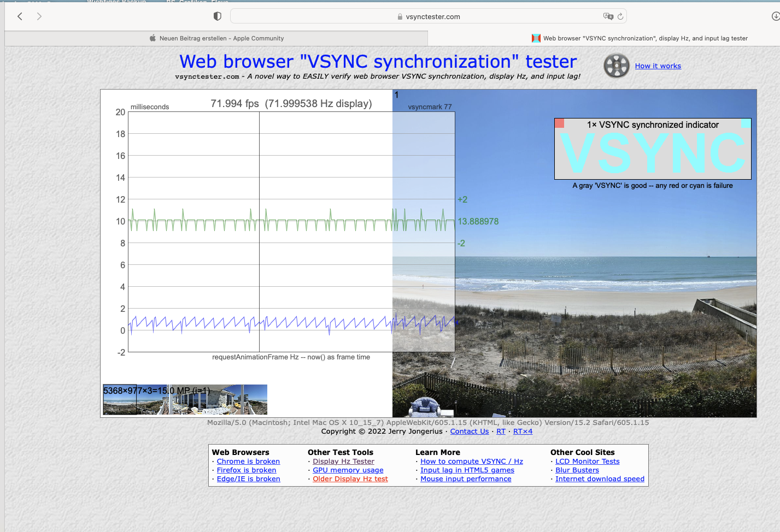Open Input lag in HTML5 games link
780x532 pixels.
pos(467,470)
